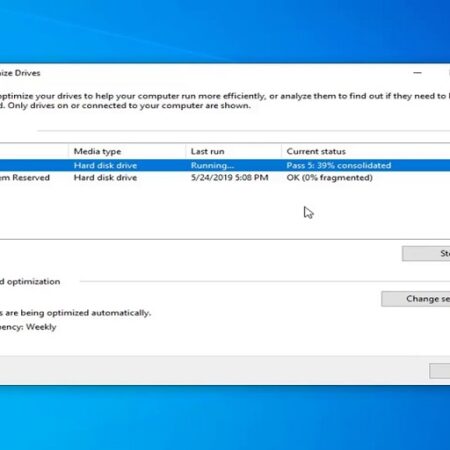Select 'Hard disk drive' in the highlighted row
Screen dimensions: 450x450
click(x=105, y=165)
